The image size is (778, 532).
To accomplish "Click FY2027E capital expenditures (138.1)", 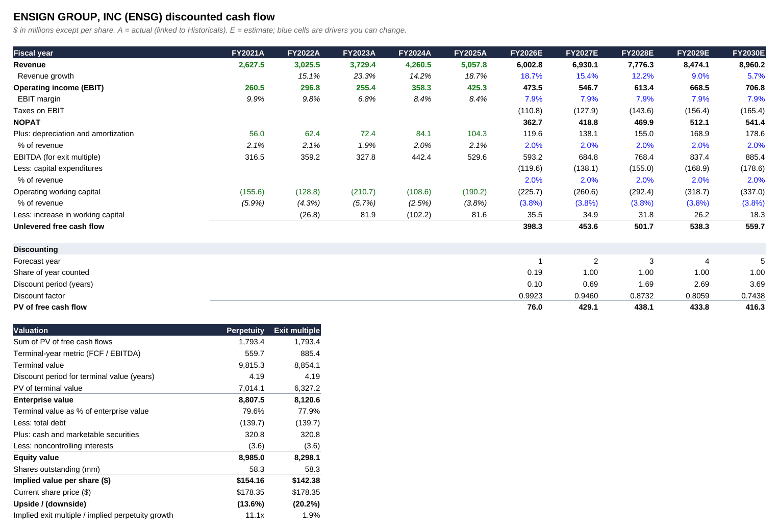I will pos(586,168).
